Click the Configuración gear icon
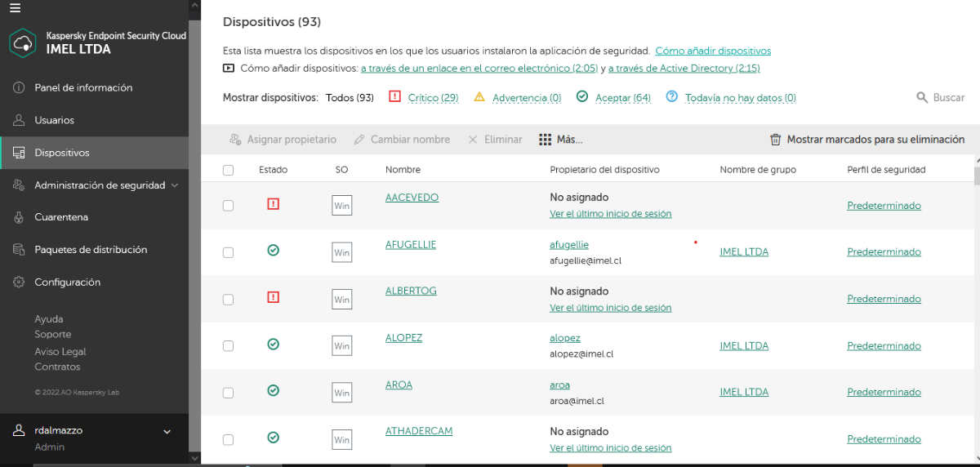Screen dimensions: 980x467 [19, 282]
